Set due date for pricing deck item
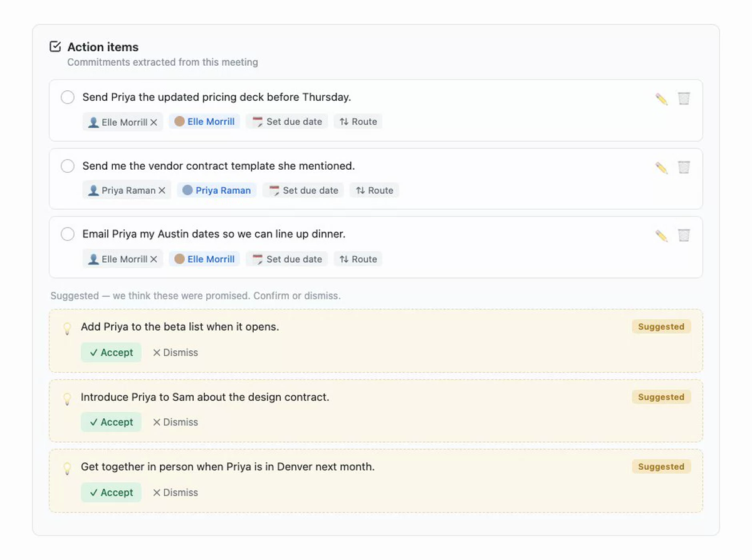Screen dimensions: 752x560 point(287,122)
